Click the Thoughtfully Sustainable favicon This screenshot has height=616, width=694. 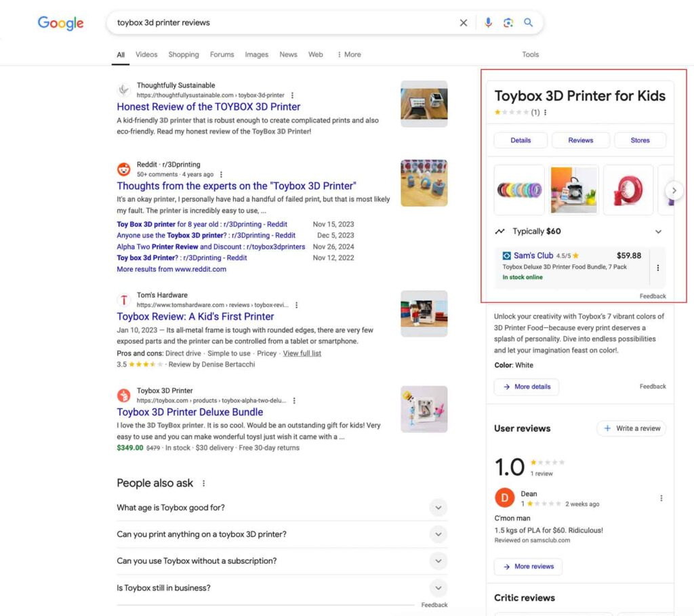click(124, 90)
